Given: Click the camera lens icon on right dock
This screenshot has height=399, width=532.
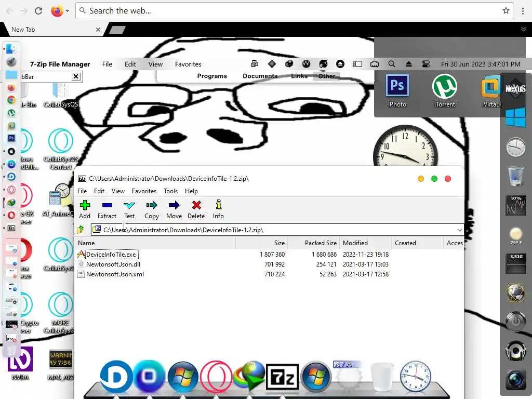Looking at the screenshot, I should tap(516, 380).
